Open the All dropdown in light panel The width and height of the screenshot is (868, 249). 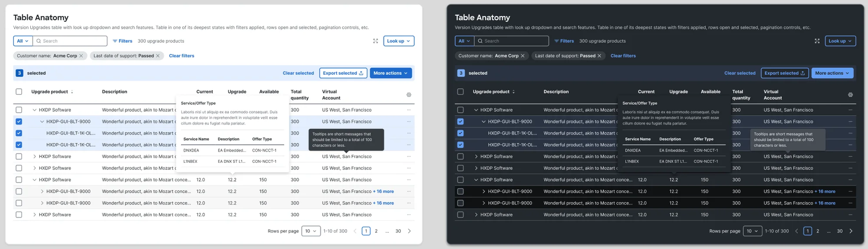coord(23,41)
